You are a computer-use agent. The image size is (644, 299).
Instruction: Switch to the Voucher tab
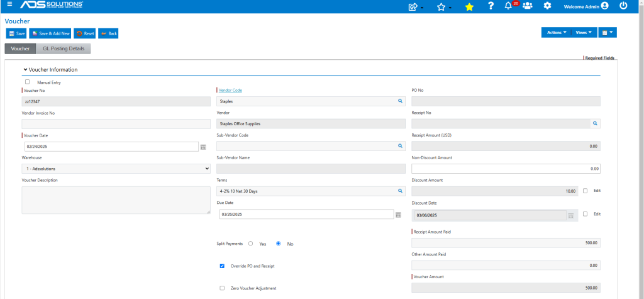tap(20, 48)
